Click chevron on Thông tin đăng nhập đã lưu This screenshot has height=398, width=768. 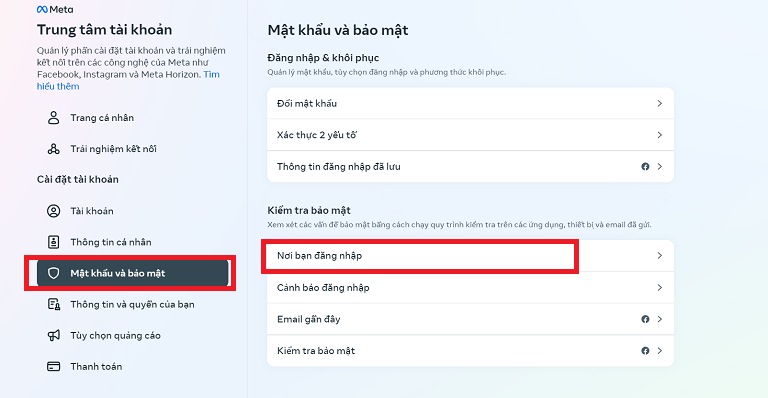click(660, 166)
